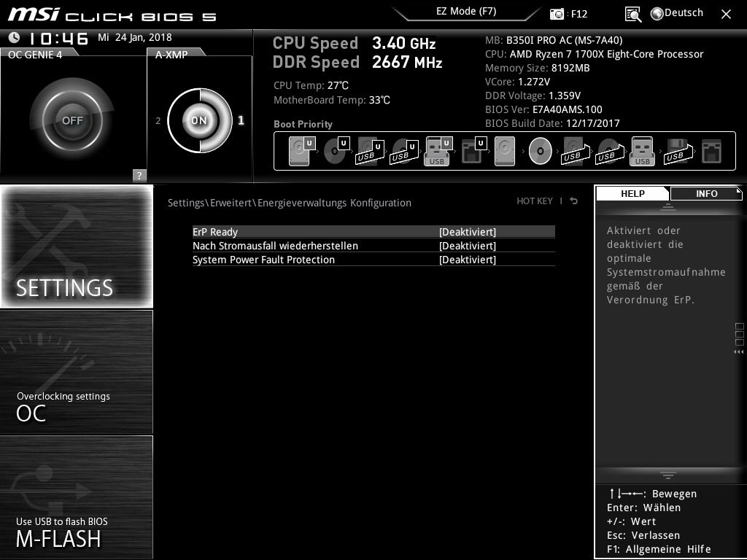
Task: Open the HOT KEY list
Action: pyautogui.click(x=535, y=201)
